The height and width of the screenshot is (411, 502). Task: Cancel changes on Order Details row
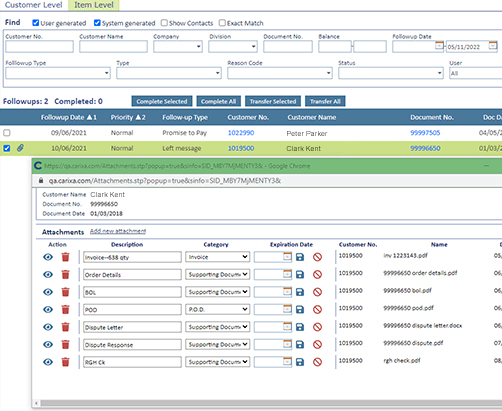point(317,274)
